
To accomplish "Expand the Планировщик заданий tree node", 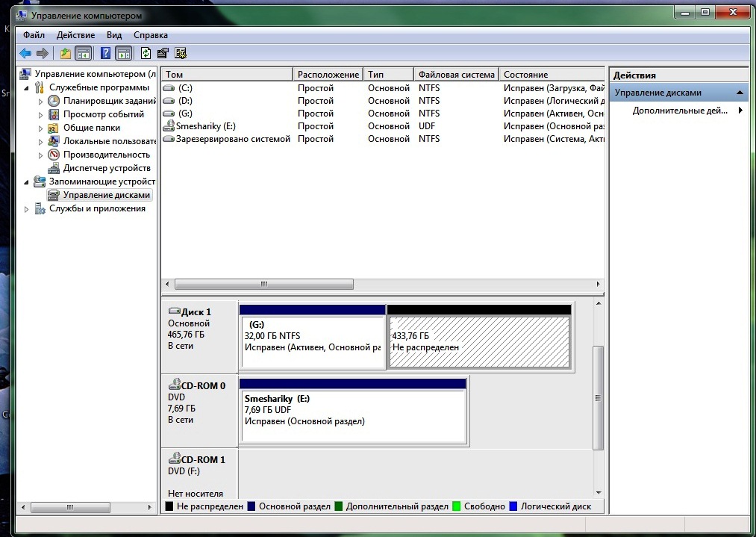I will (x=41, y=101).
